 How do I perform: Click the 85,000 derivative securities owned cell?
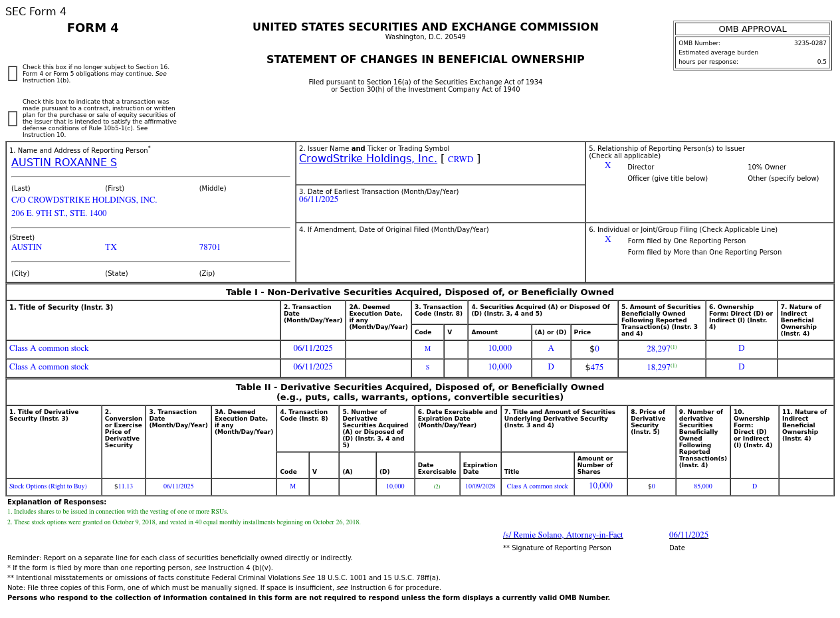pos(703,487)
